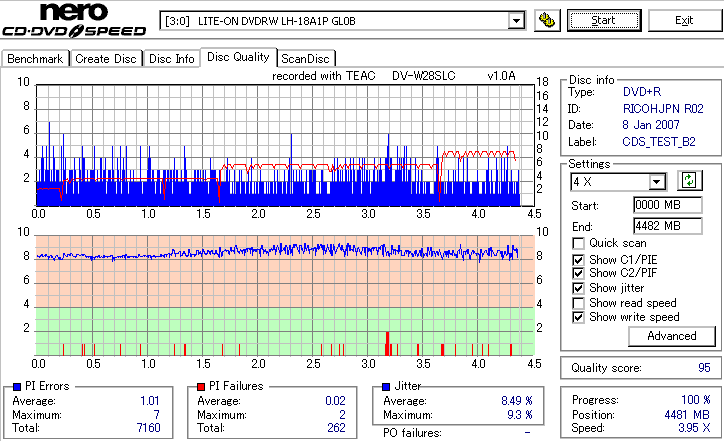Viewport: 724px width, 441px height.
Task: Click the End position field showing 4482 MB
Action: point(668,226)
